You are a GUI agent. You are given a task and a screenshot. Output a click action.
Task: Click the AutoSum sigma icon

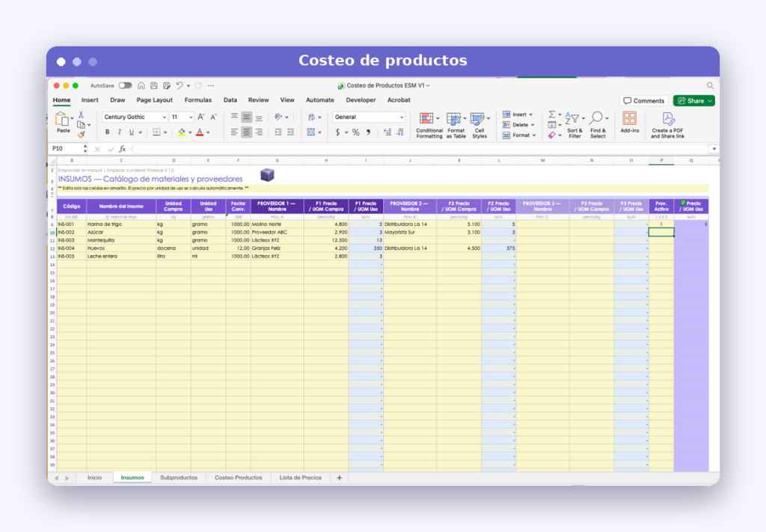pyautogui.click(x=551, y=114)
